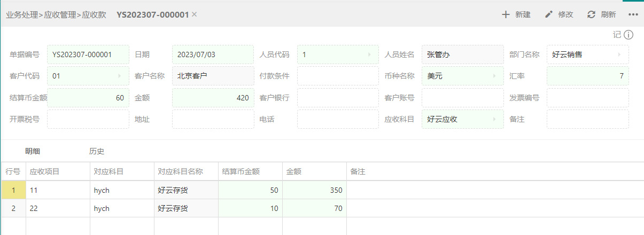Select the 日期 field showing 2023/07/03
644x235 pixels.
coord(213,54)
